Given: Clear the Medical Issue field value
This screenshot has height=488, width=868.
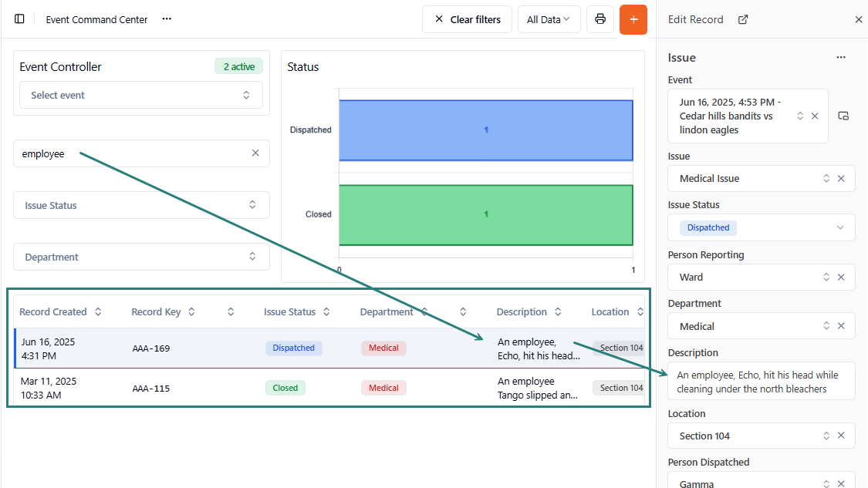Looking at the screenshot, I should (841, 179).
